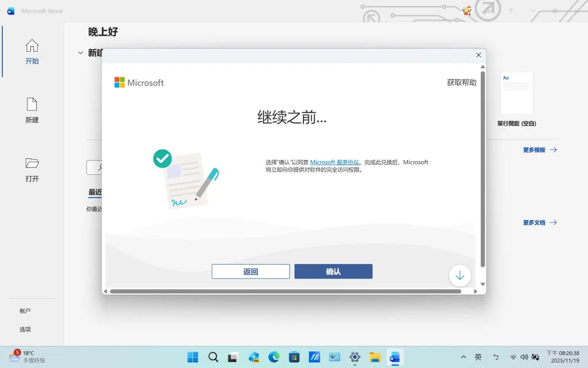Click the 返回 back button
588x368 pixels.
point(250,271)
